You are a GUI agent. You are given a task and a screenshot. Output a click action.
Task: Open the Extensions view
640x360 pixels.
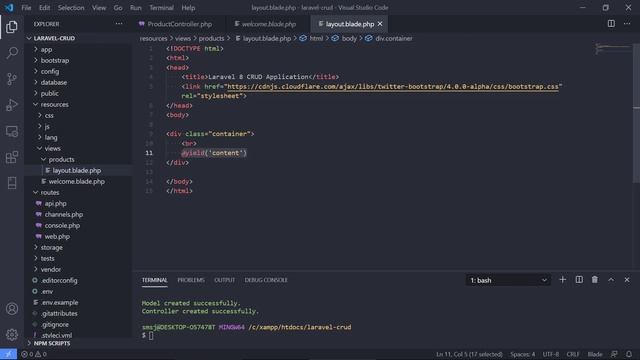(12, 157)
